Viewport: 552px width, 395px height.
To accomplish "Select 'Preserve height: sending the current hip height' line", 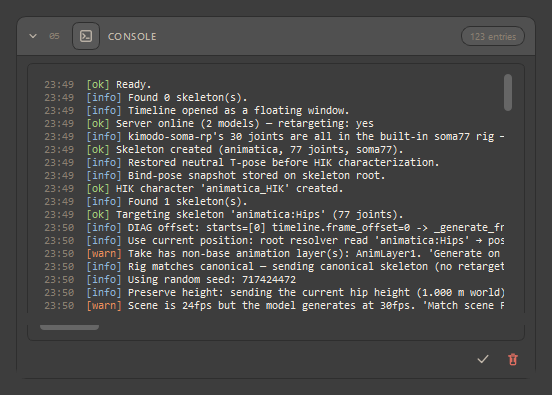I will (x=274, y=293).
